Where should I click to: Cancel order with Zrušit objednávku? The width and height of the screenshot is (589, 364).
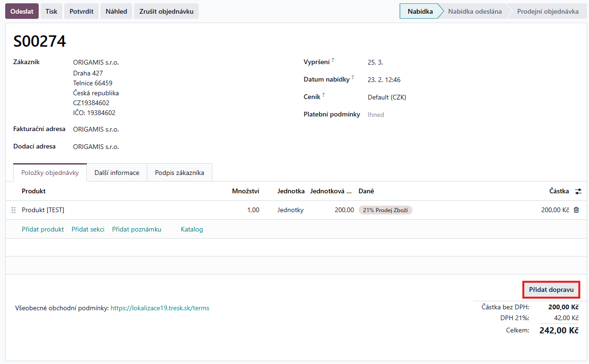coord(166,11)
